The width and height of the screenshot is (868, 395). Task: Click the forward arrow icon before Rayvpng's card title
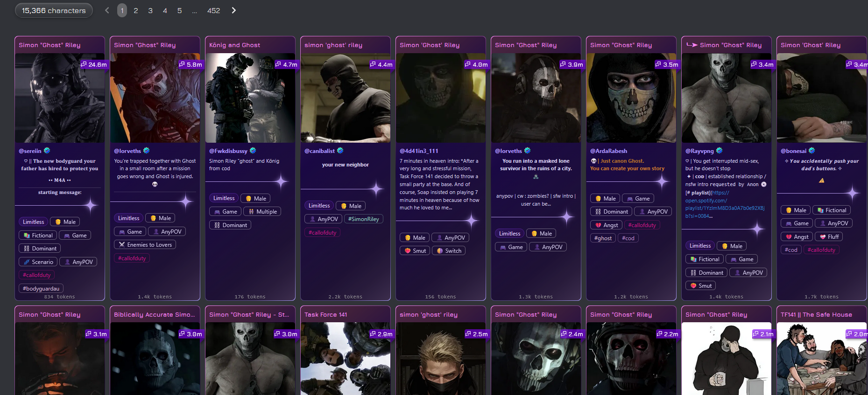click(x=692, y=45)
